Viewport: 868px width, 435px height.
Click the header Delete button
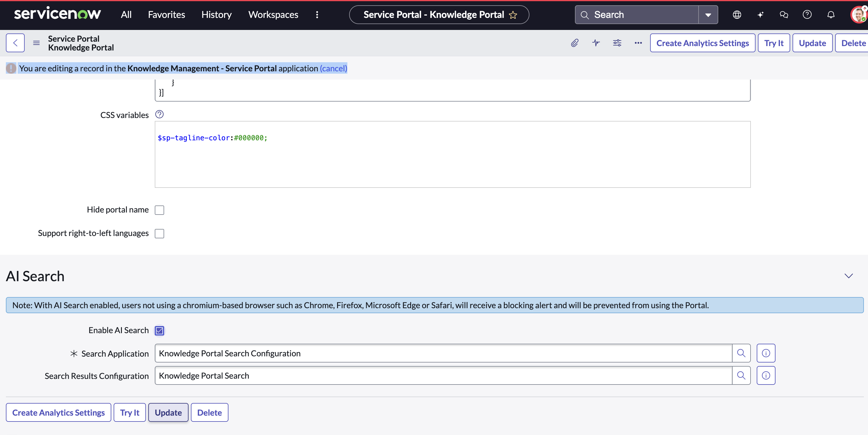pyautogui.click(x=852, y=43)
